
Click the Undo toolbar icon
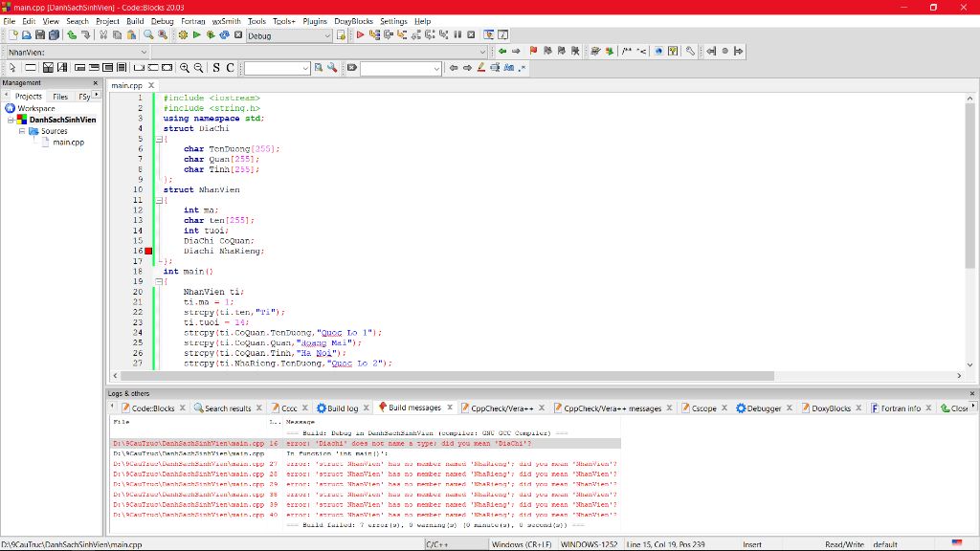point(72,35)
